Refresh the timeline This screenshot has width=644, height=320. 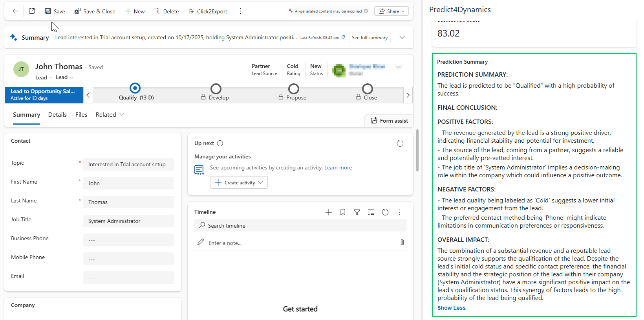click(x=385, y=212)
